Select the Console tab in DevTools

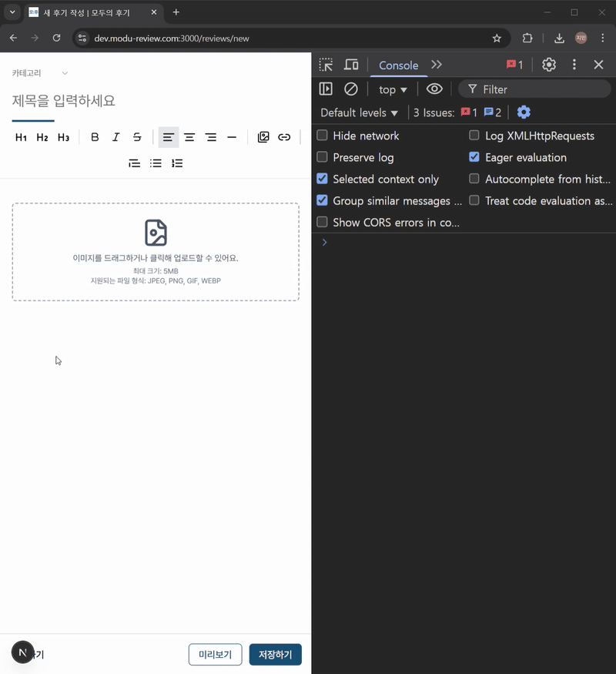click(x=398, y=65)
